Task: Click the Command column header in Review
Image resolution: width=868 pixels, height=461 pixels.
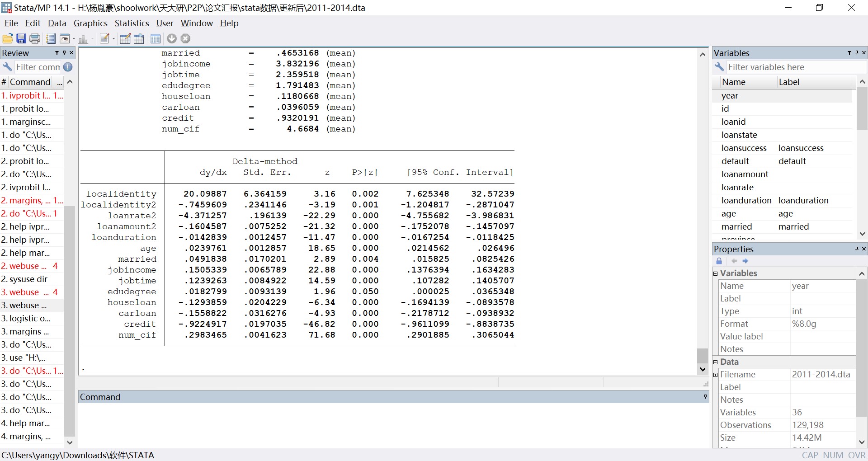Action: pos(30,82)
